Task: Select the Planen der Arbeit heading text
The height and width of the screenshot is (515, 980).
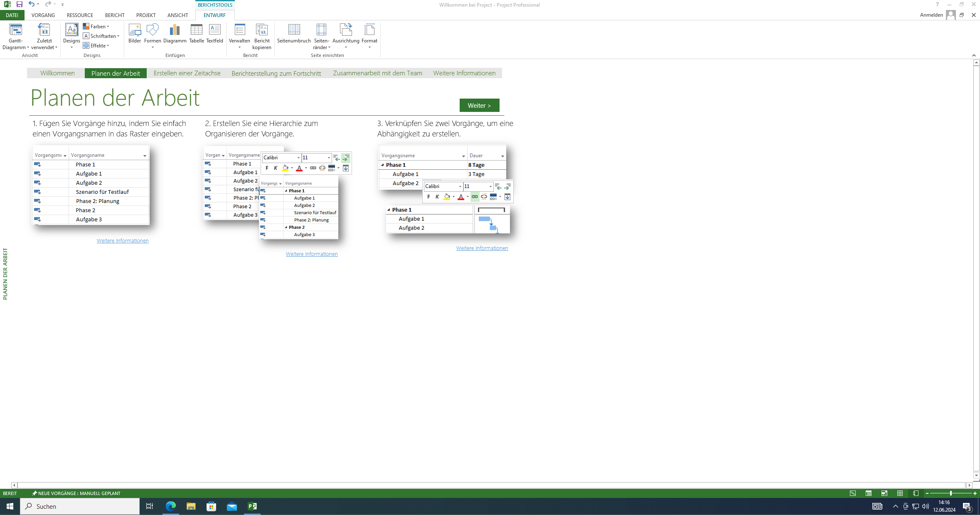Action: point(115,98)
